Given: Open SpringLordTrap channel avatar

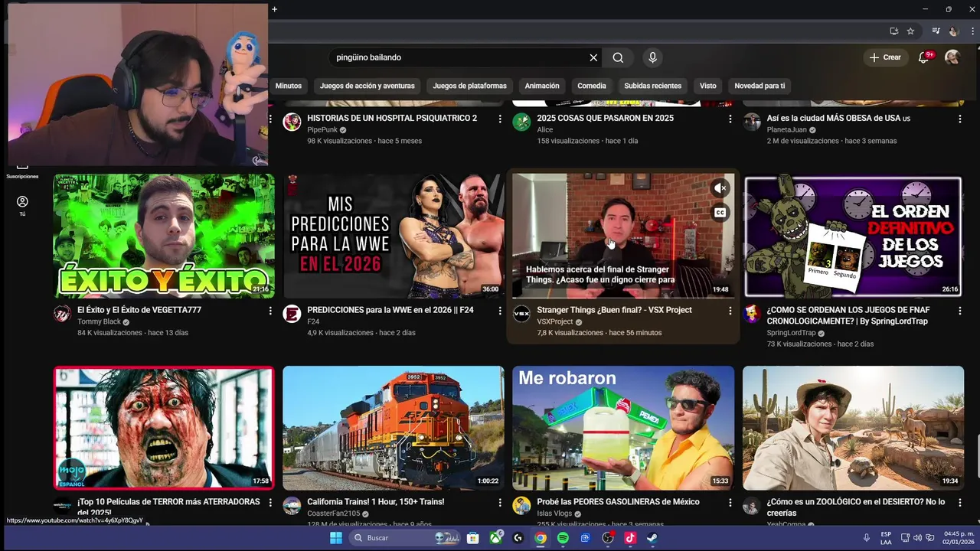Looking at the screenshot, I should 752,314.
